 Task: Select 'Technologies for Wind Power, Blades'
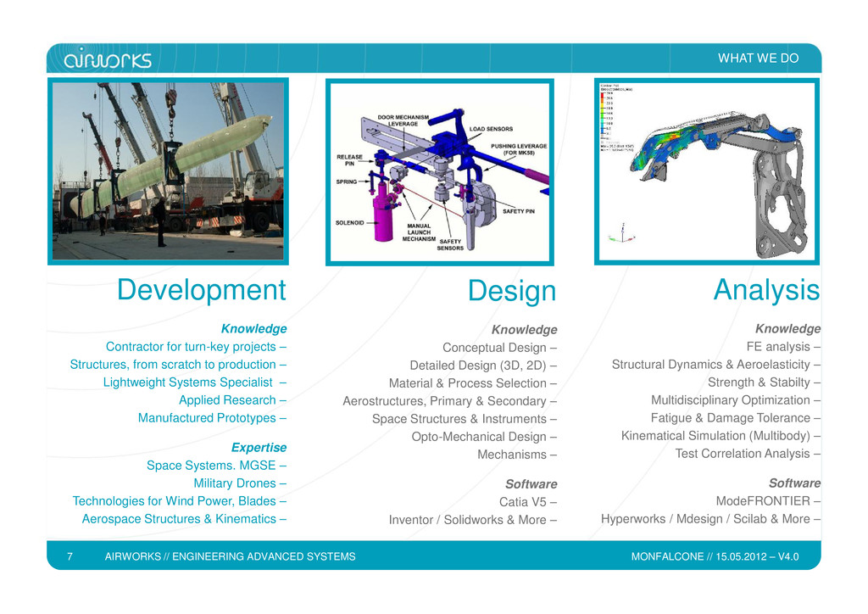tap(180, 501)
